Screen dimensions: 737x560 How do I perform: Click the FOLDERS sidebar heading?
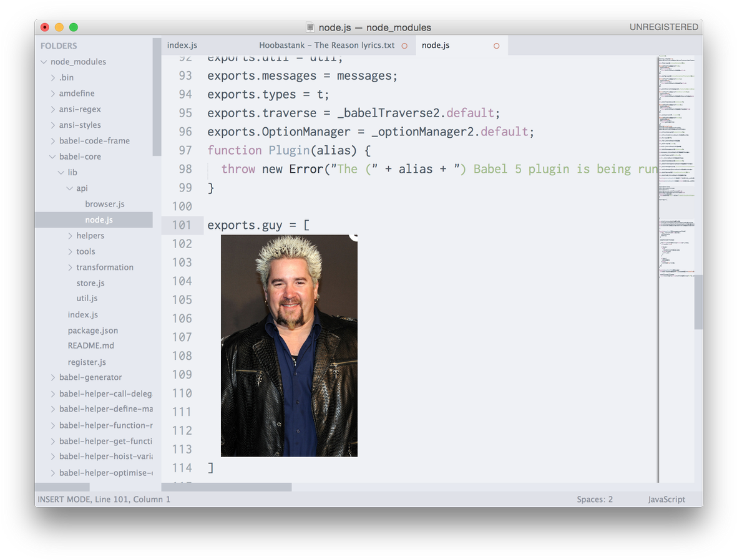(x=59, y=46)
